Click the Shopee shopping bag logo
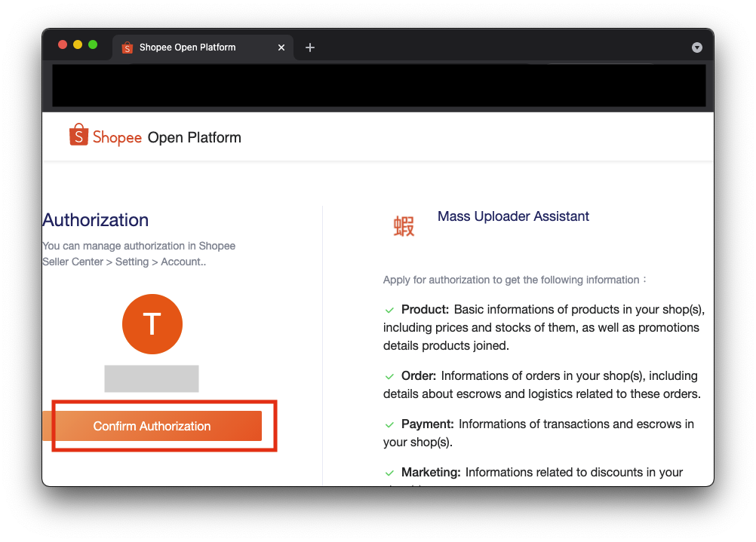 pyautogui.click(x=78, y=135)
